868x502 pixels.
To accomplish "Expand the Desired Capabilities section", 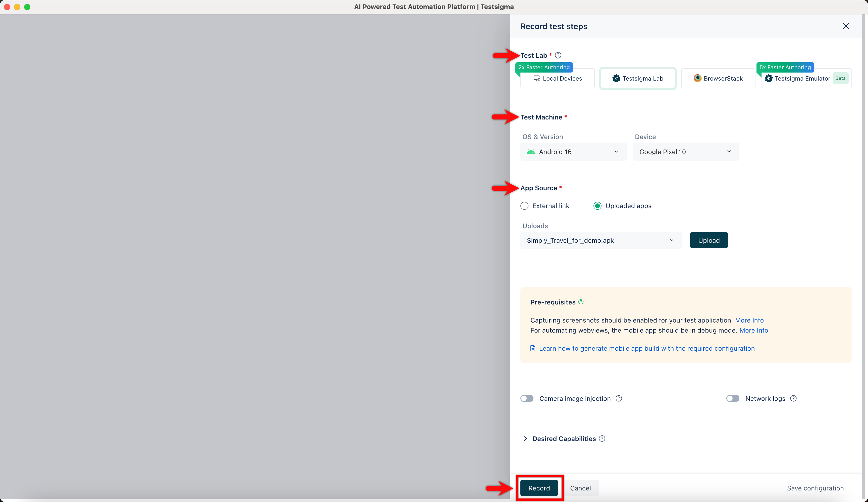I will pyautogui.click(x=525, y=439).
